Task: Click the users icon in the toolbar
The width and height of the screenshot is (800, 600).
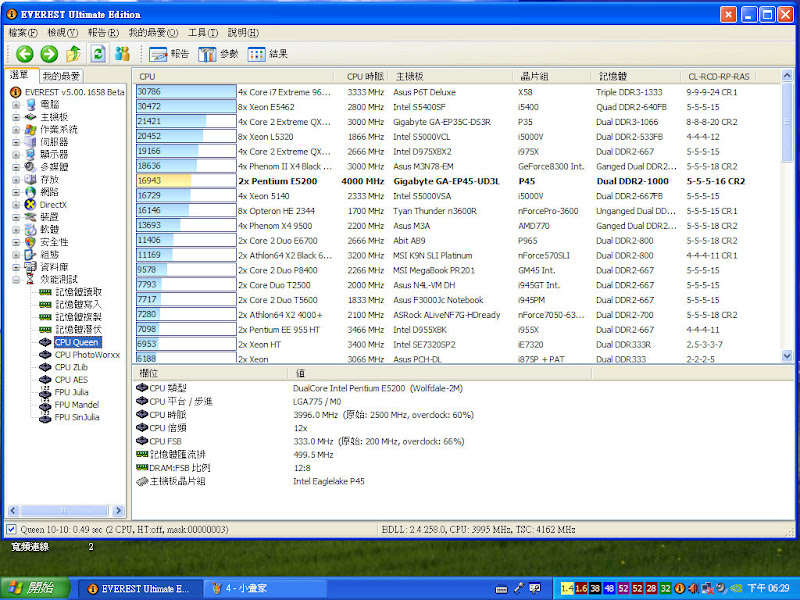Action: (x=123, y=54)
